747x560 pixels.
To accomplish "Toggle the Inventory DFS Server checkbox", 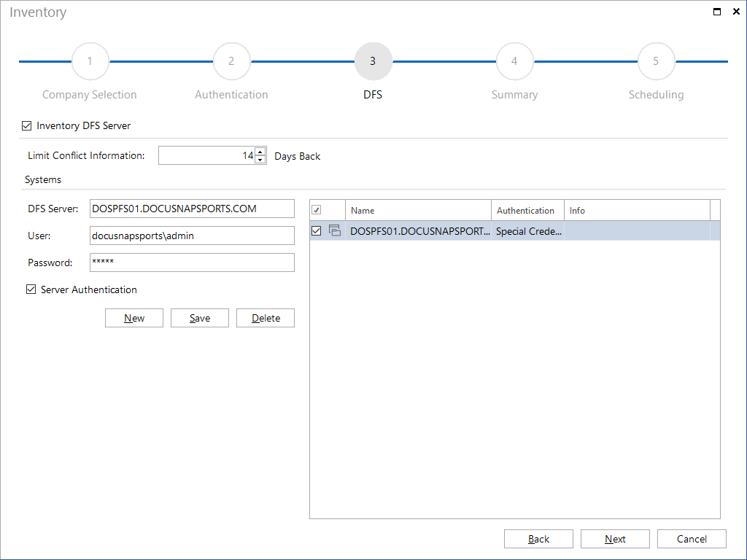I will coord(27,125).
